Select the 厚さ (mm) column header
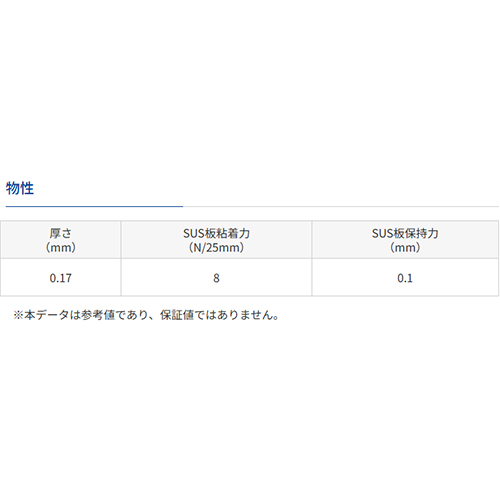This screenshot has width=500, height=500. point(61,240)
